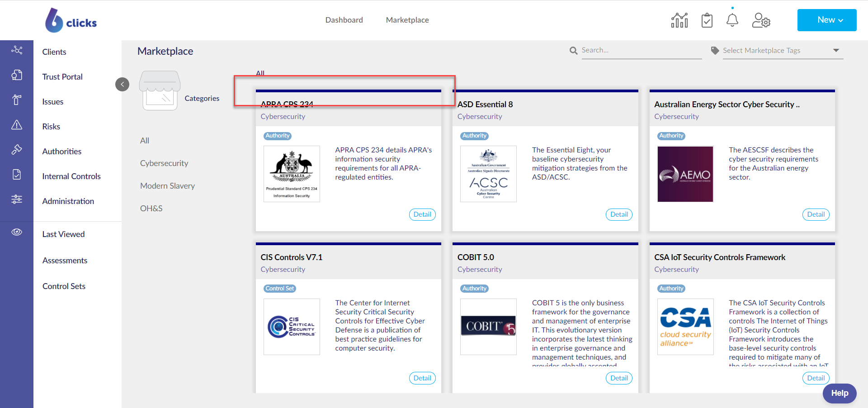Click the AEMO logo thumbnail
Image resolution: width=868 pixels, height=408 pixels.
click(685, 174)
